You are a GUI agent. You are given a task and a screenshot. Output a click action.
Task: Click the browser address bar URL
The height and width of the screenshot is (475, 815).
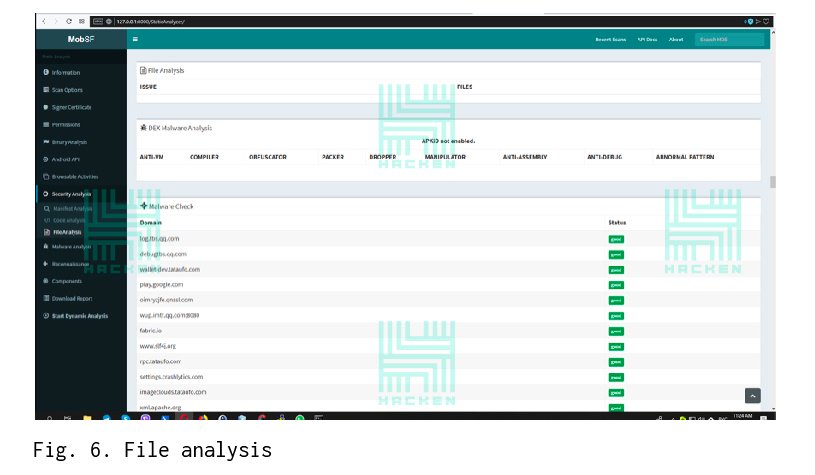150,21
